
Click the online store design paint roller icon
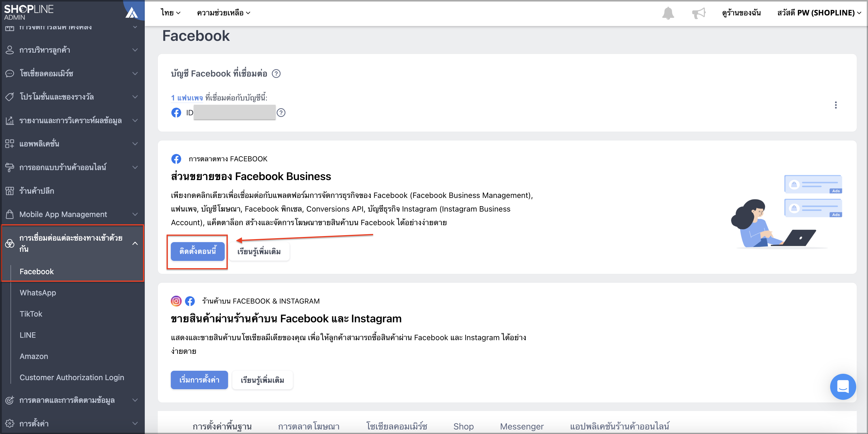(x=10, y=167)
